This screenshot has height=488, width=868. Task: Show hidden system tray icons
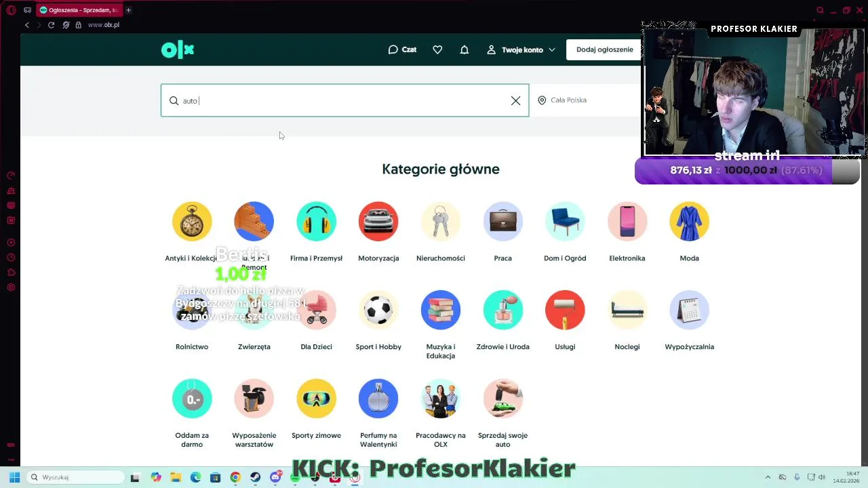768,477
